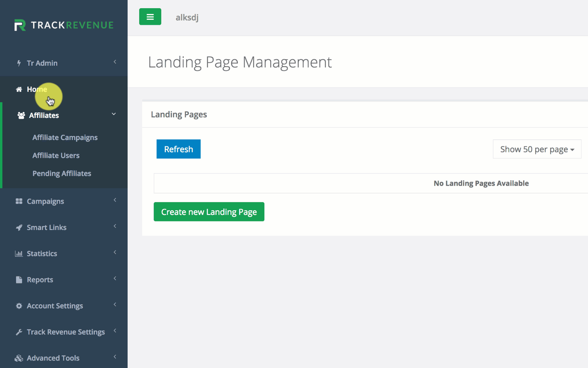Expand Reports menu chevron

115,278
